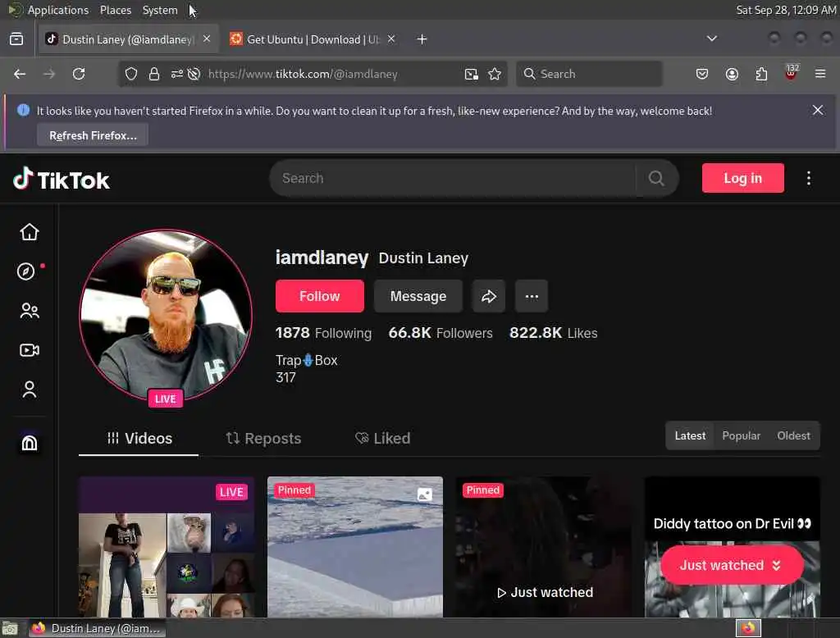This screenshot has width=840, height=638.
Task: Open picture-in-picture icon in address bar
Action: point(471,74)
